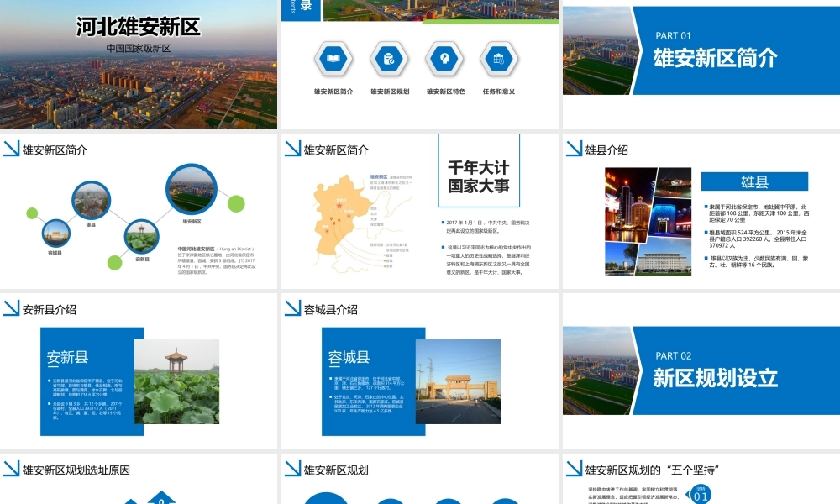840x504 pixels.
Task: Click the lotus pavilion photo on 安新县 slide
Action: 176,381
